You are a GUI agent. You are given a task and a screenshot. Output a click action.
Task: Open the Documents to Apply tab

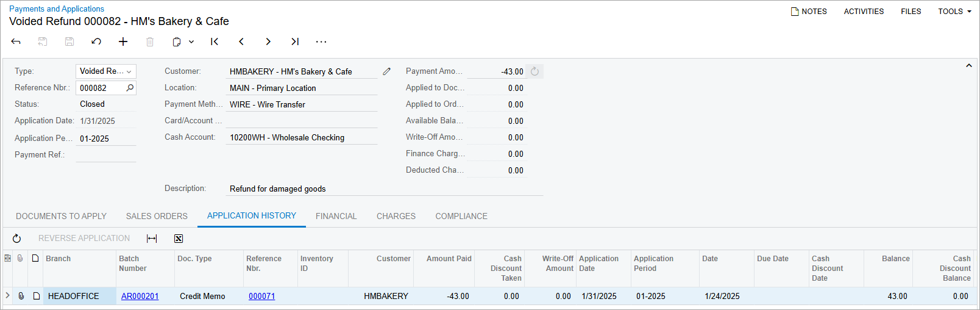61,216
